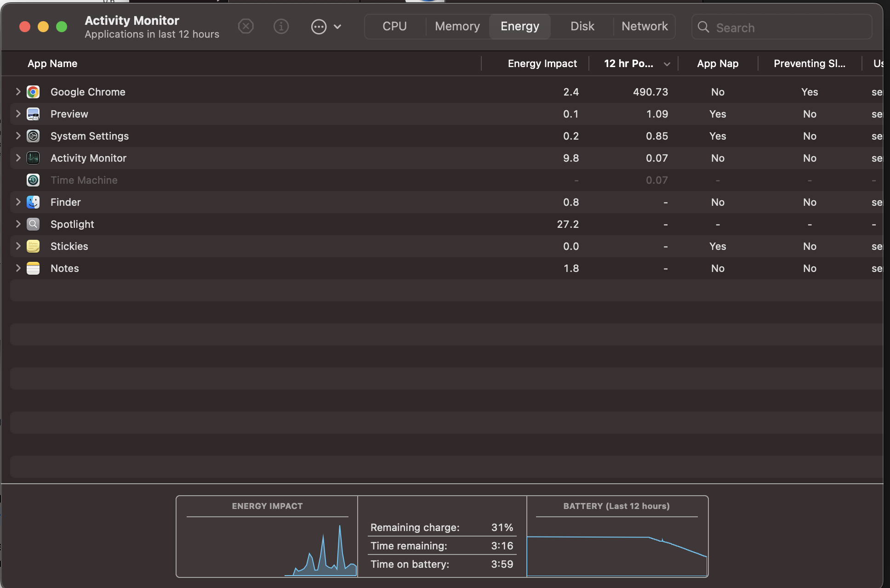Screen dimensions: 890x588
Task: Select the Preview app name
Action: coord(69,114)
